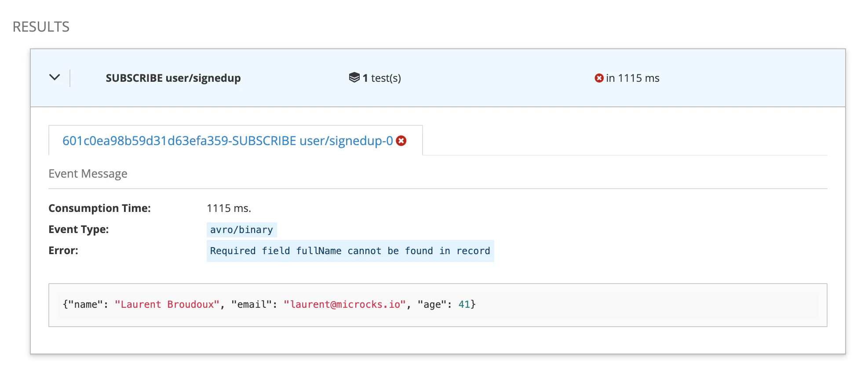
Task: Click the age value 41 in payload
Action: (x=464, y=305)
